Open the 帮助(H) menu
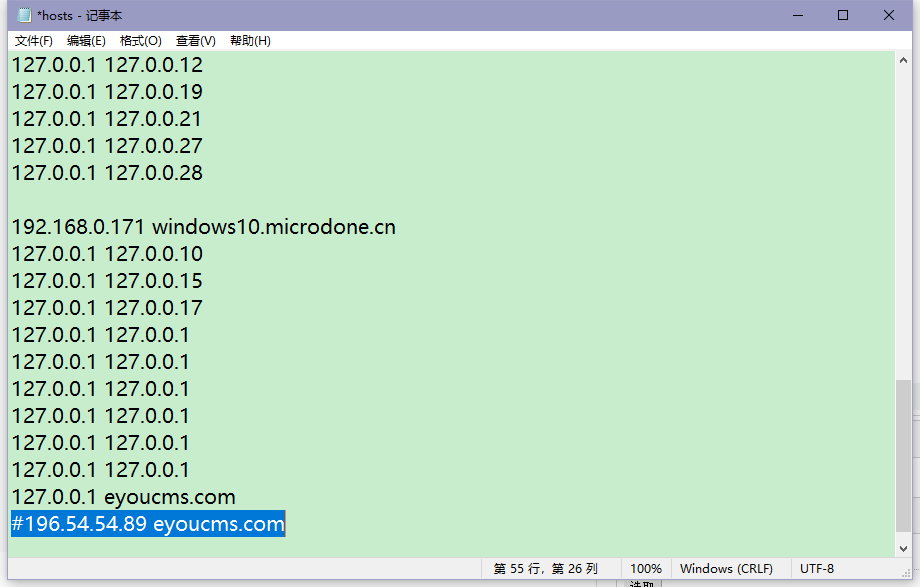Image resolution: width=920 pixels, height=587 pixels. (250, 41)
